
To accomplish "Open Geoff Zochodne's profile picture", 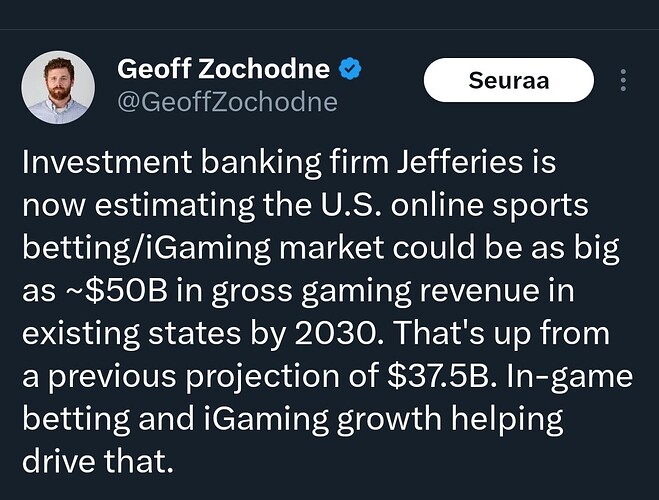I will tap(58, 87).
